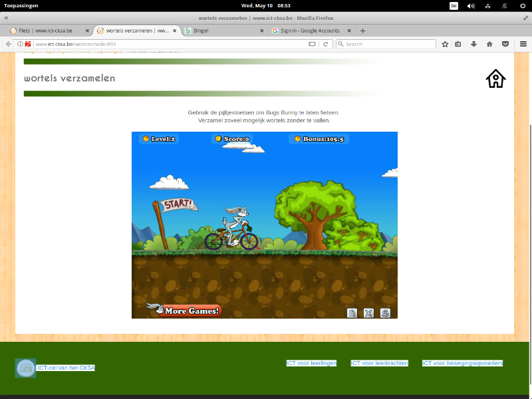Viewport: 532px width, 399px height.
Task: Open ICT voor bewegingsopvoeders link
Action: [462, 363]
